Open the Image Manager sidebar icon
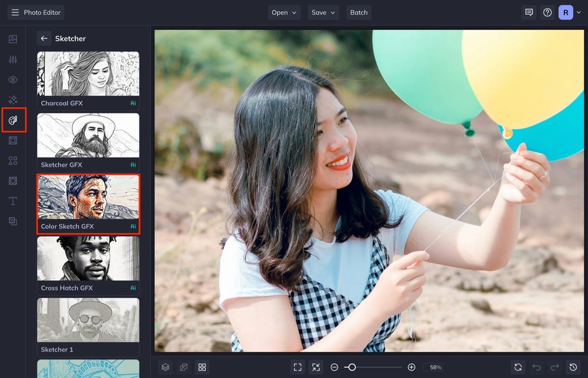Image resolution: width=588 pixels, height=378 pixels. (x=12, y=39)
